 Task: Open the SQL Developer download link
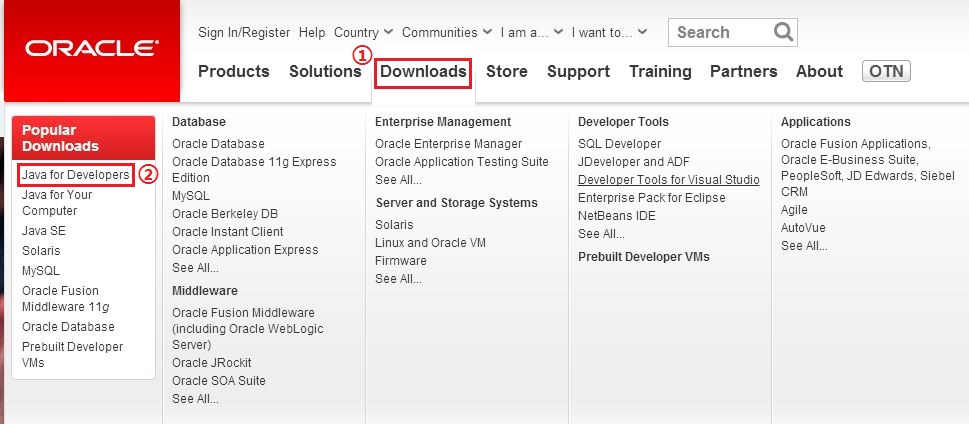point(619,144)
